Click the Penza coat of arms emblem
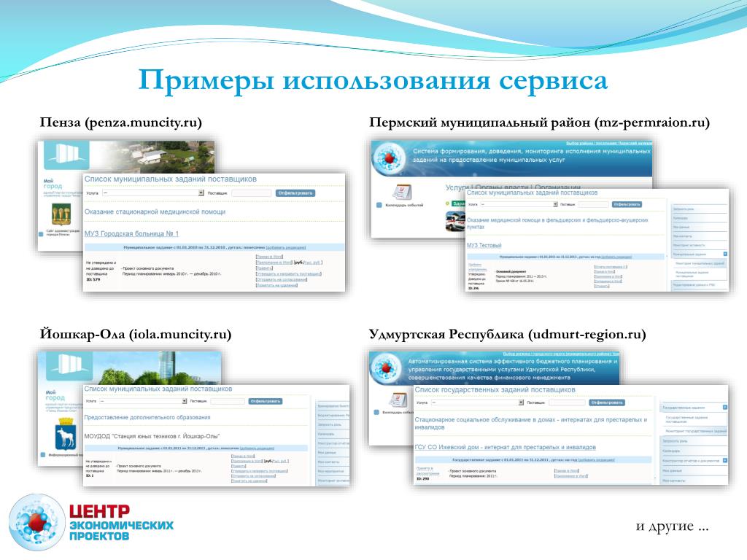The image size is (747, 560). pyautogui.click(x=61, y=214)
